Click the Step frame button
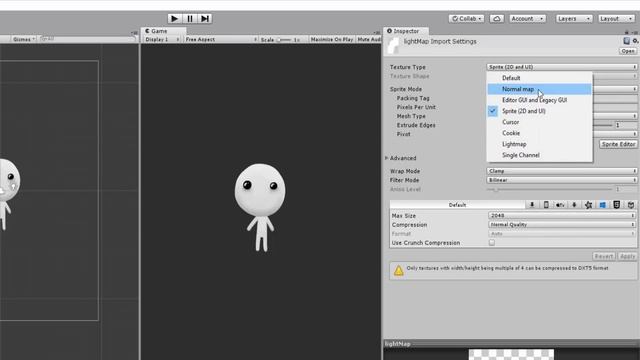640x360 pixels. 205,19
